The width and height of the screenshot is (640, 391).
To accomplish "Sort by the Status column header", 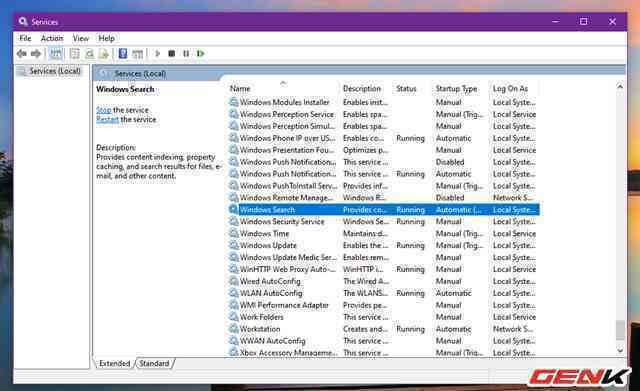I will tap(413, 89).
